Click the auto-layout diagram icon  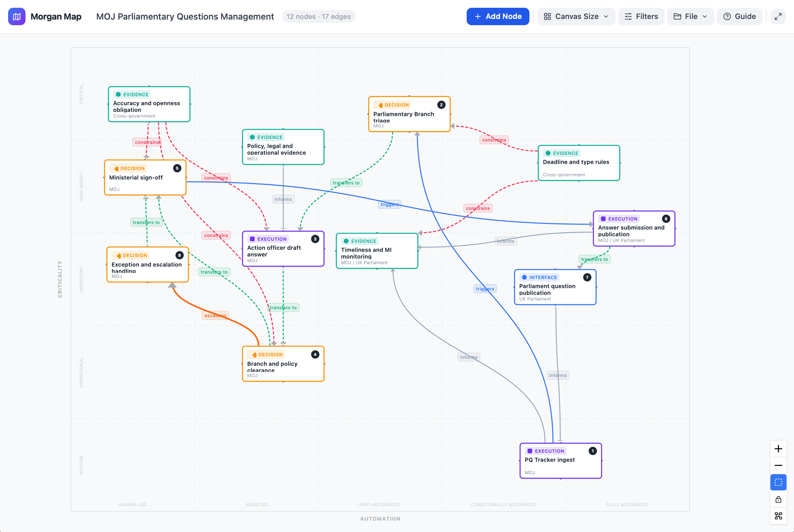pos(778,516)
